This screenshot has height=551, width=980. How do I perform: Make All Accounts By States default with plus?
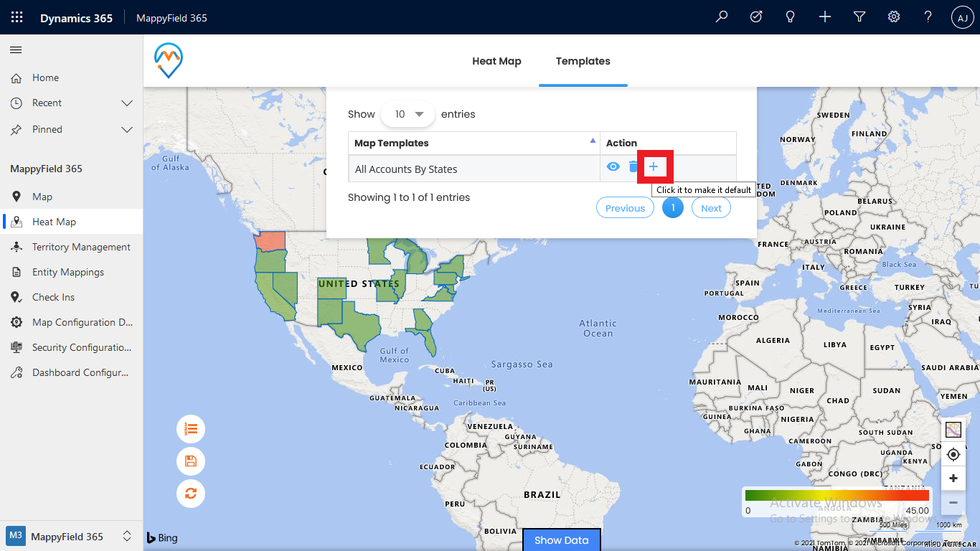tap(653, 166)
